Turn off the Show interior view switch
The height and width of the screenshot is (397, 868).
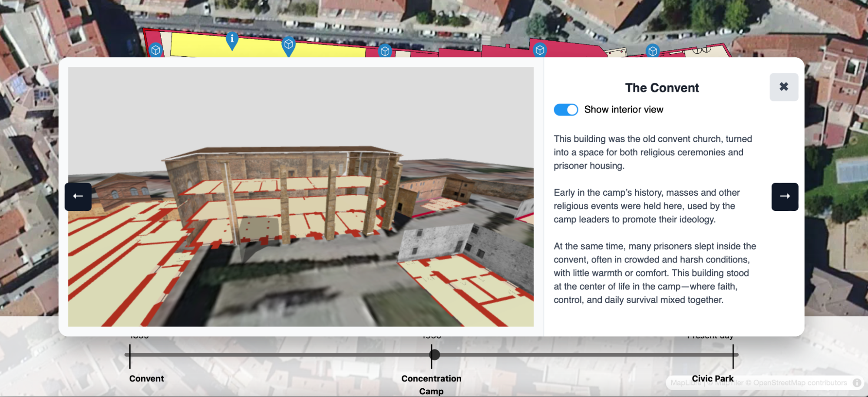pyautogui.click(x=566, y=110)
